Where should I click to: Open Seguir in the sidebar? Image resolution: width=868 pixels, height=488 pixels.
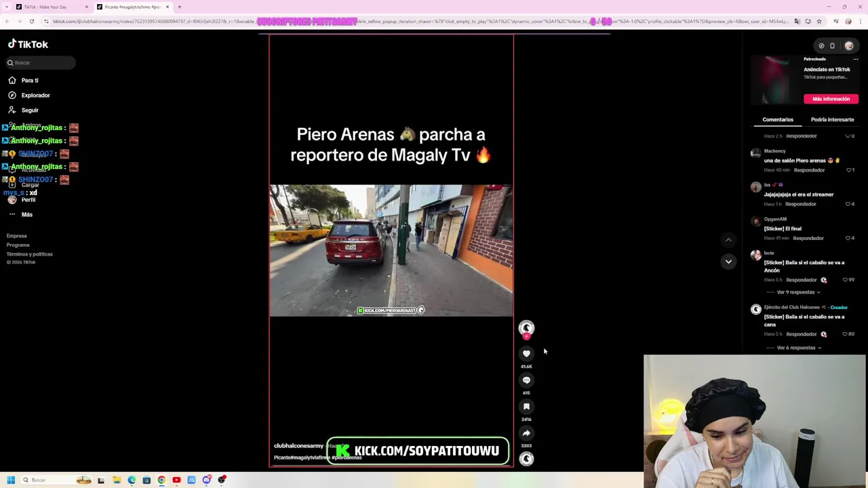(x=30, y=110)
